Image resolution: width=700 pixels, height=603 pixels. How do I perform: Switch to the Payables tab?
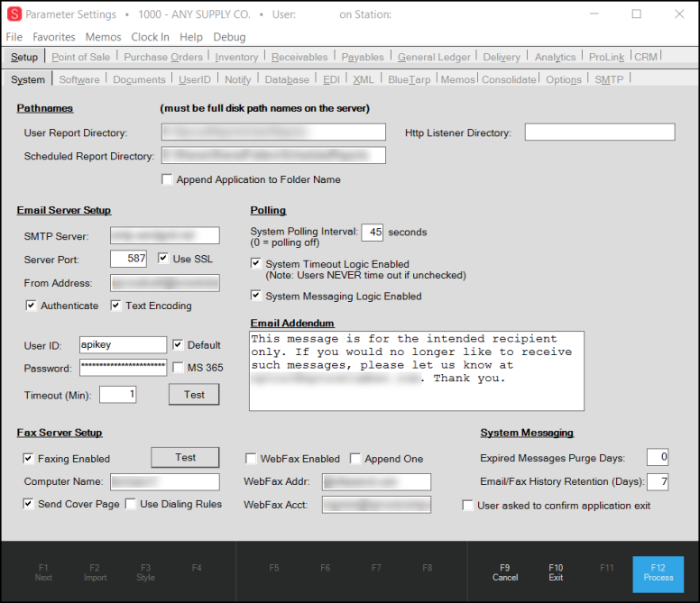tap(363, 57)
